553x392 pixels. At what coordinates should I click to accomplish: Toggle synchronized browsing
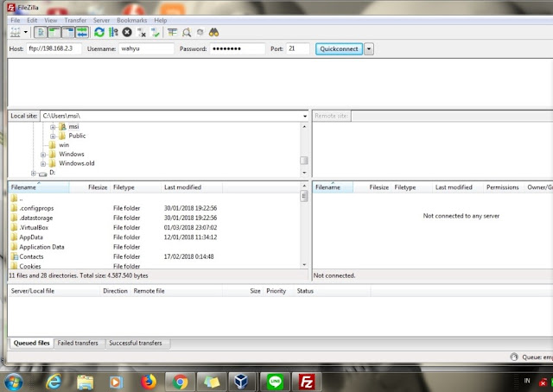[x=200, y=33]
